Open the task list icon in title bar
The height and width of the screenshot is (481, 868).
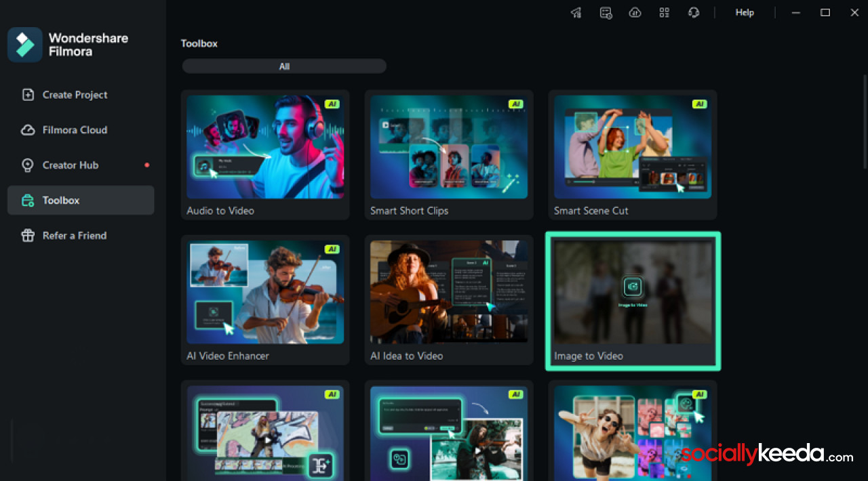click(x=606, y=13)
